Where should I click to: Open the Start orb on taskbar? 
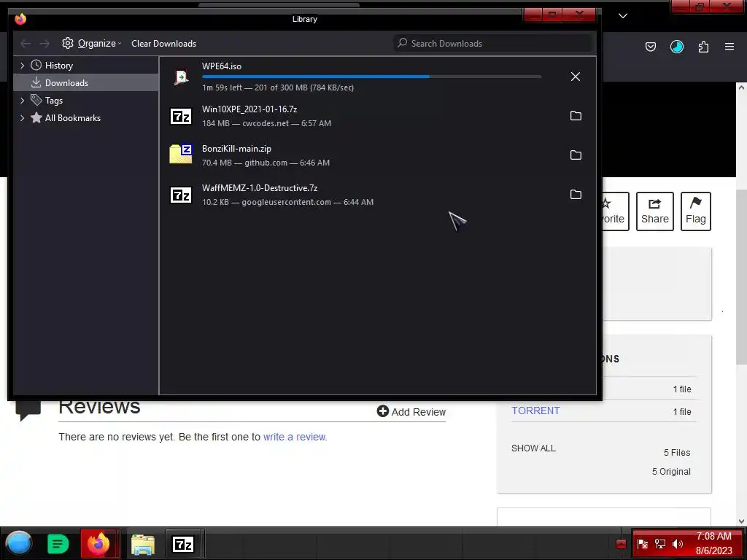point(19,543)
